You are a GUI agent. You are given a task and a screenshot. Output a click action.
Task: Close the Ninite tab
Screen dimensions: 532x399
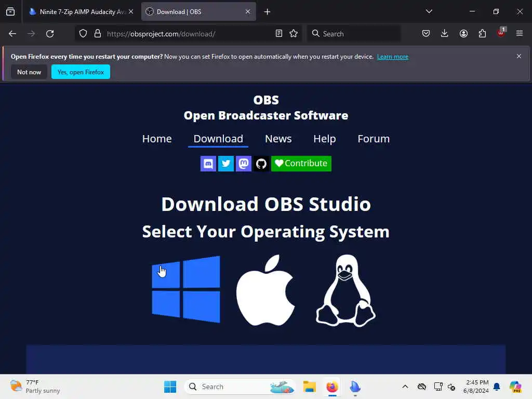click(x=131, y=12)
